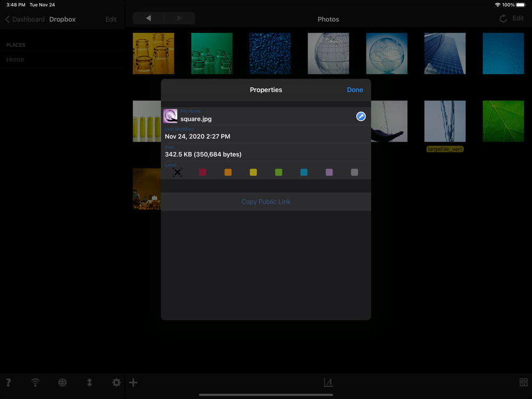Tap the refresh icon in Photos header
Image resolution: width=532 pixels, height=399 pixels.
click(x=503, y=19)
